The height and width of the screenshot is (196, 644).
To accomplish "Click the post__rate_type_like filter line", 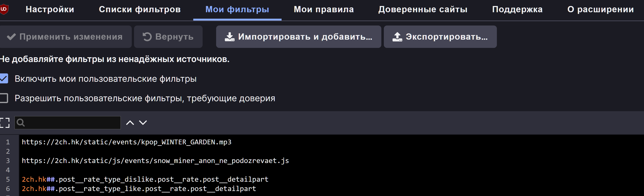I will [x=139, y=189].
